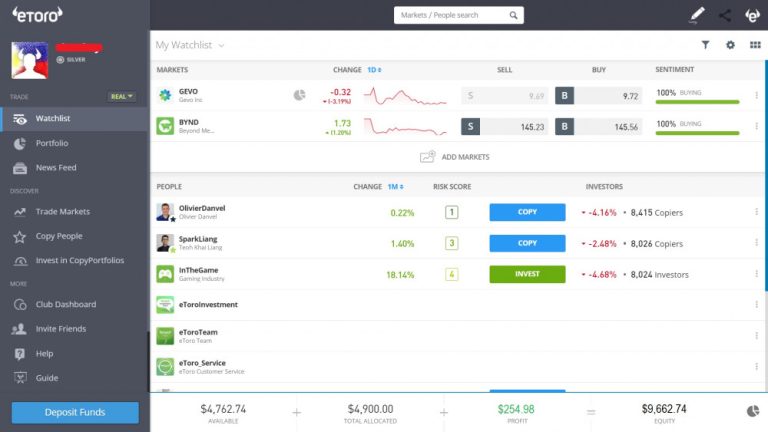The width and height of the screenshot is (768, 432).
Task: Click the $9,662.74 equity value
Action: tap(664, 408)
